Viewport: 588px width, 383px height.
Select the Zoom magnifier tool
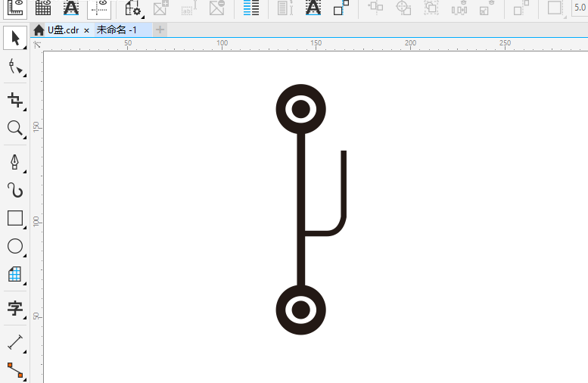[x=15, y=128]
